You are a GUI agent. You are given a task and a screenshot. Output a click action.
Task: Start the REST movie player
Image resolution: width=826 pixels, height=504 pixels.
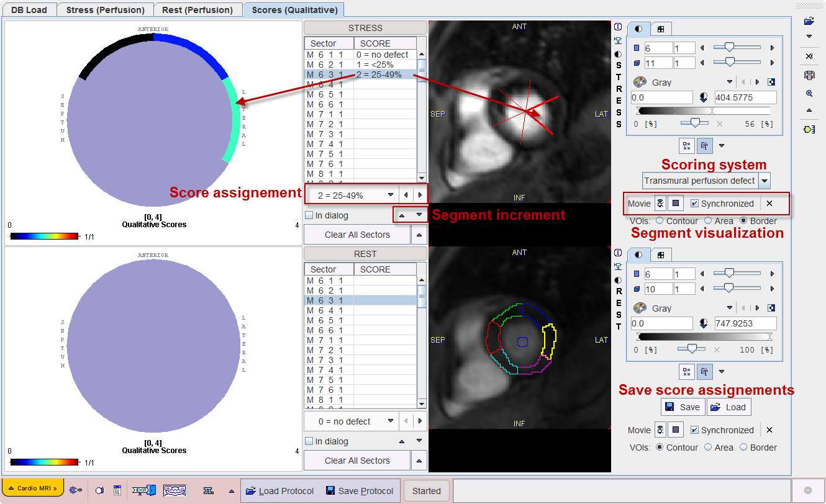pos(661,430)
